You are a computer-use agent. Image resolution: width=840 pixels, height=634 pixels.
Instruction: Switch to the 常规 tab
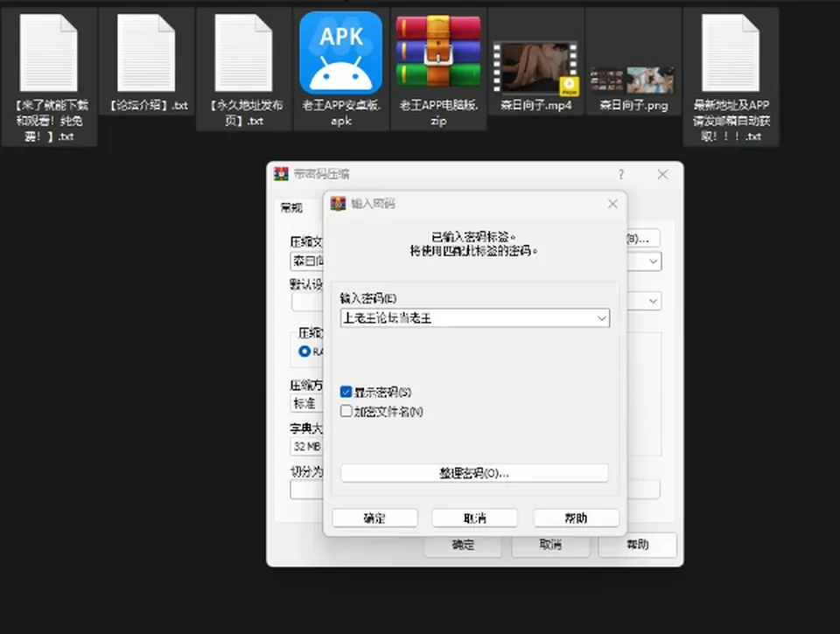tap(292, 208)
